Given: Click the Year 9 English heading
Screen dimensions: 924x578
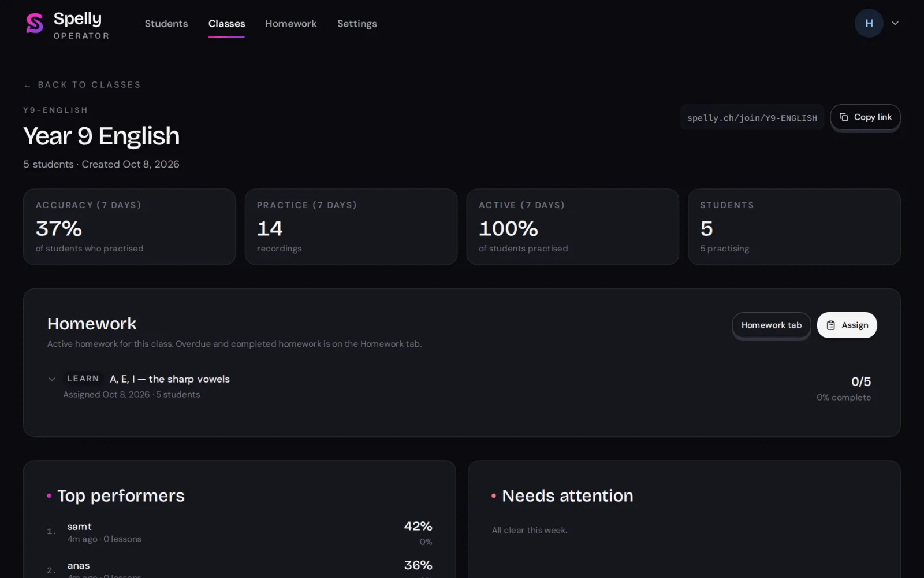Looking at the screenshot, I should point(102,137).
